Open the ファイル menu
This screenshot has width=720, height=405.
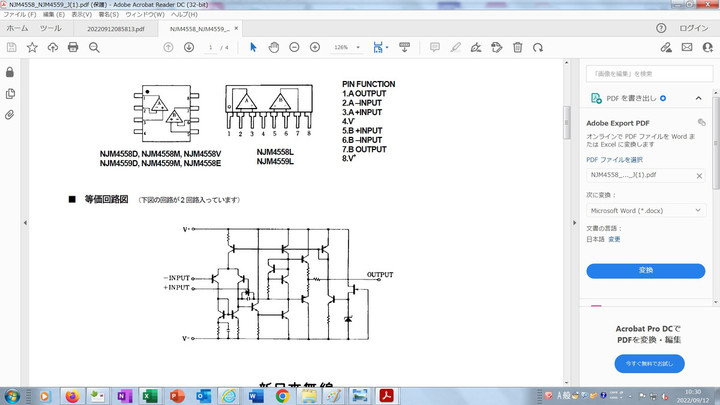[x=15, y=16]
